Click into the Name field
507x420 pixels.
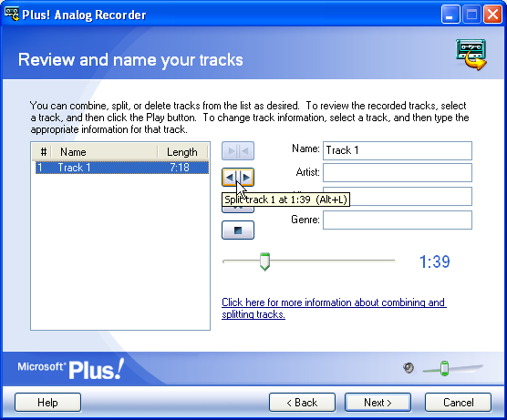click(398, 150)
